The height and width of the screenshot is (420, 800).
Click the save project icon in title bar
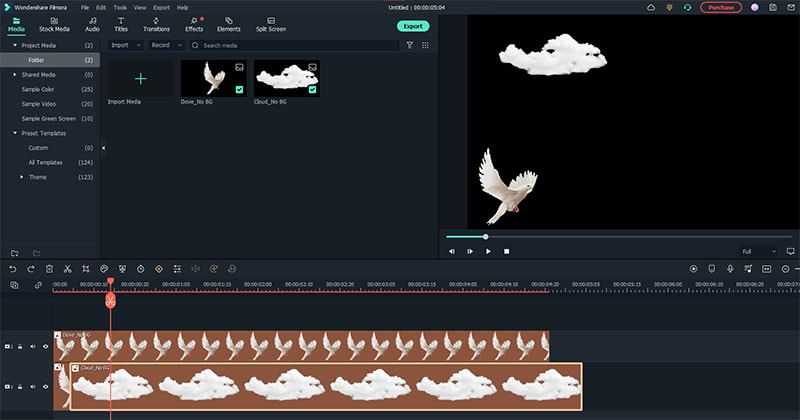coord(773,8)
